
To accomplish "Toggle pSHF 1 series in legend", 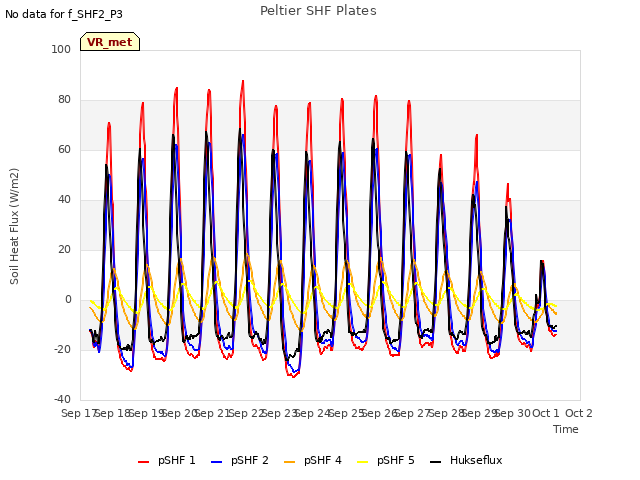I will point(167,460).
